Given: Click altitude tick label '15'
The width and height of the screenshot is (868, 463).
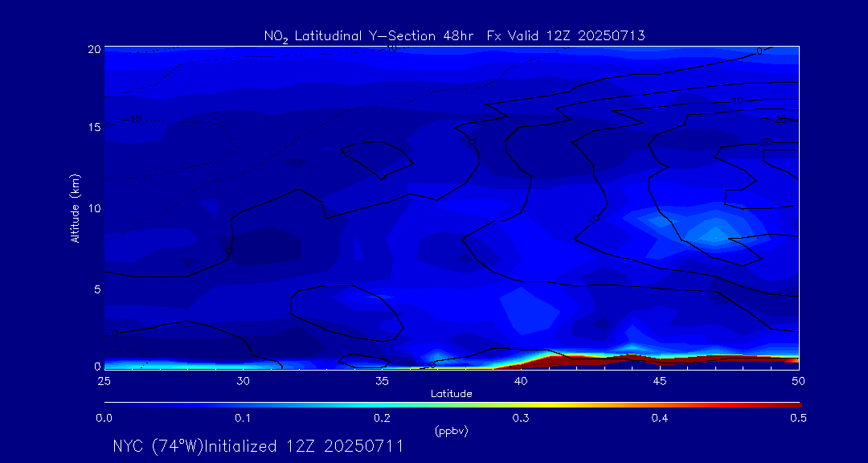Looking at the screenshot, I should [x=95, y=127].
